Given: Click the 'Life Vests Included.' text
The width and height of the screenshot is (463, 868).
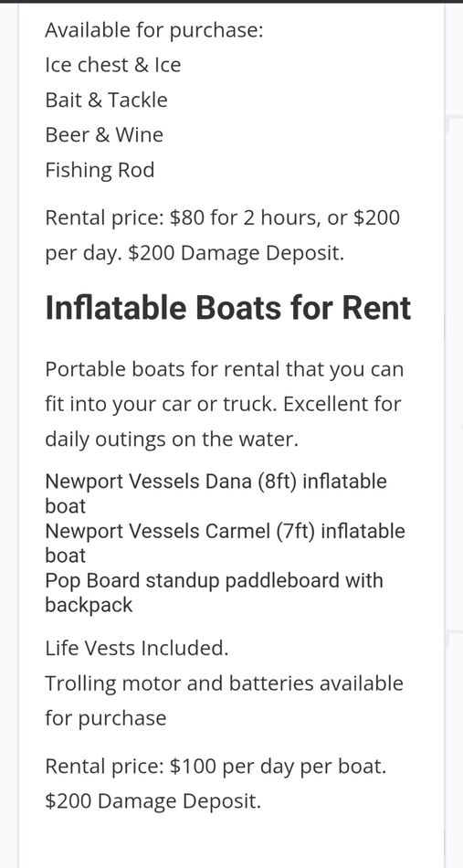Looking at the screenshot, I should tap(137, 648).
